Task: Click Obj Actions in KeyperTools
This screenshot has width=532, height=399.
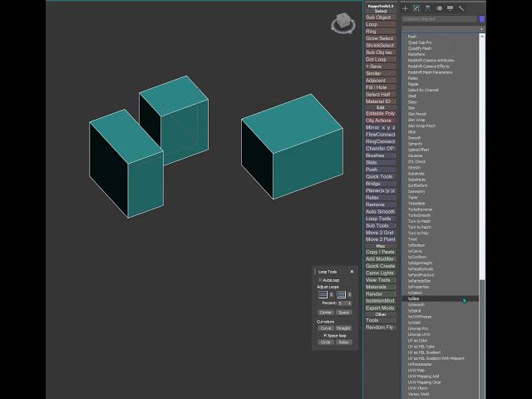Action: pos(381,121)
